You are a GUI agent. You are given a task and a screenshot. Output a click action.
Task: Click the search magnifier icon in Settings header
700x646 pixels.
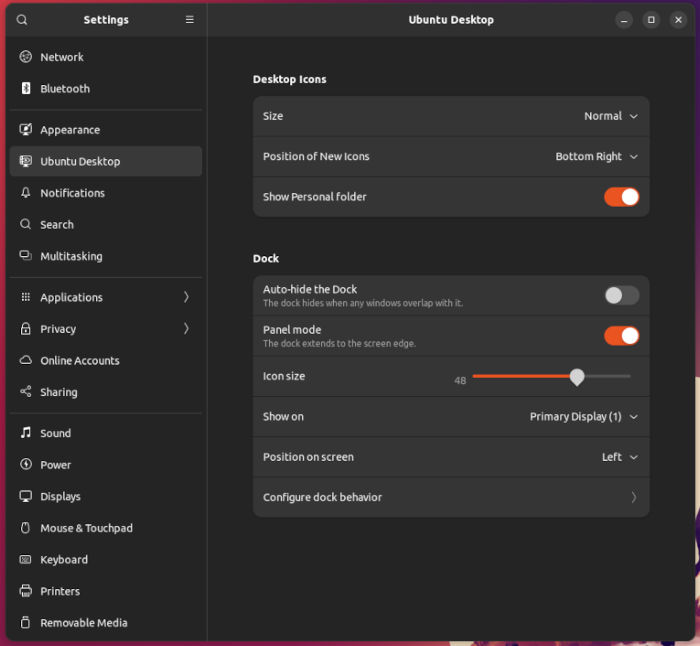point(22,20)
